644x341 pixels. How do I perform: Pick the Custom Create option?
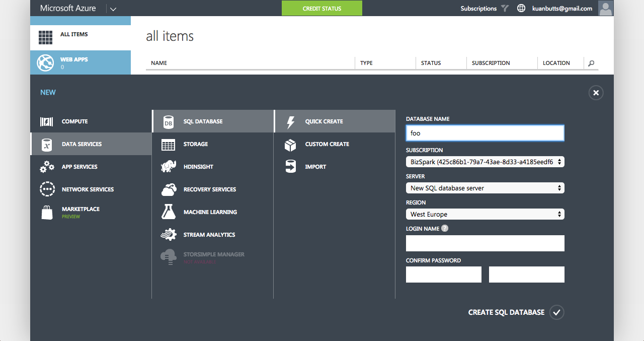tap(335, 144)
